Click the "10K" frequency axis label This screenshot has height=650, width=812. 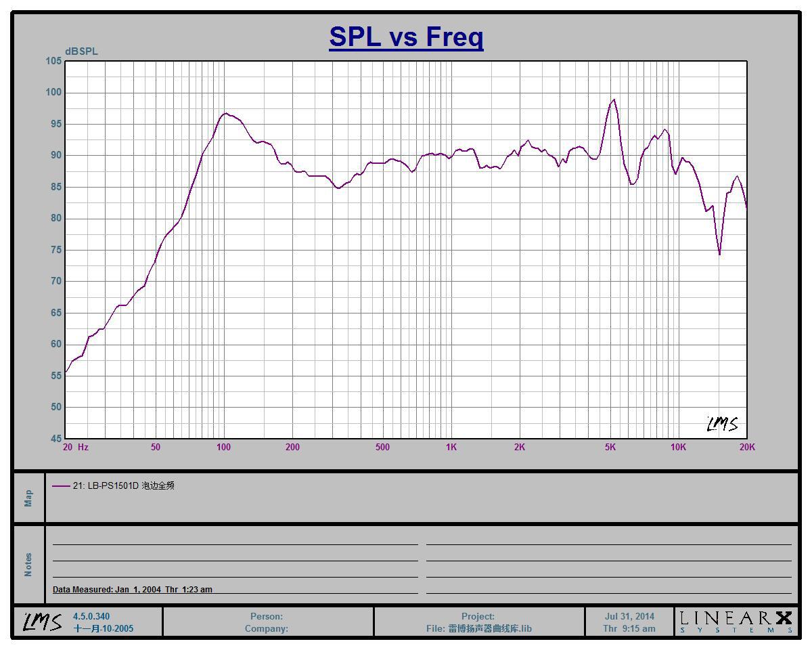tap(678, 447)
